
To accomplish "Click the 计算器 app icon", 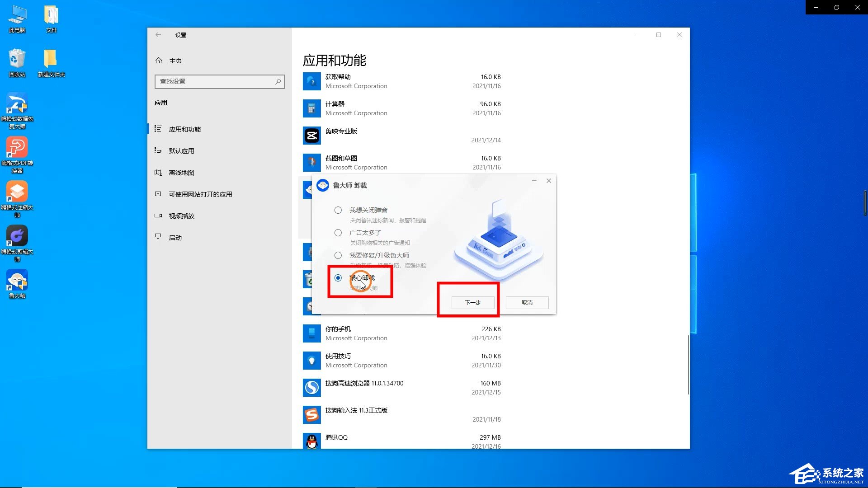I will click(x=311, y=108).
